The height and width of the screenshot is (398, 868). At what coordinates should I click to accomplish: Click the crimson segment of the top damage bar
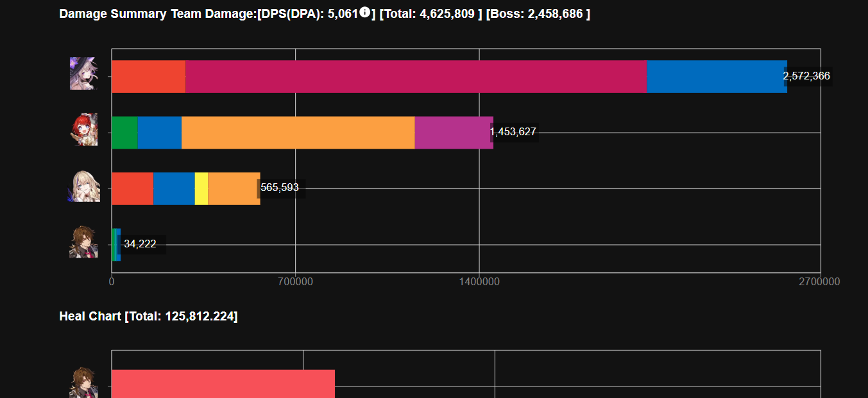coord(416,77)
